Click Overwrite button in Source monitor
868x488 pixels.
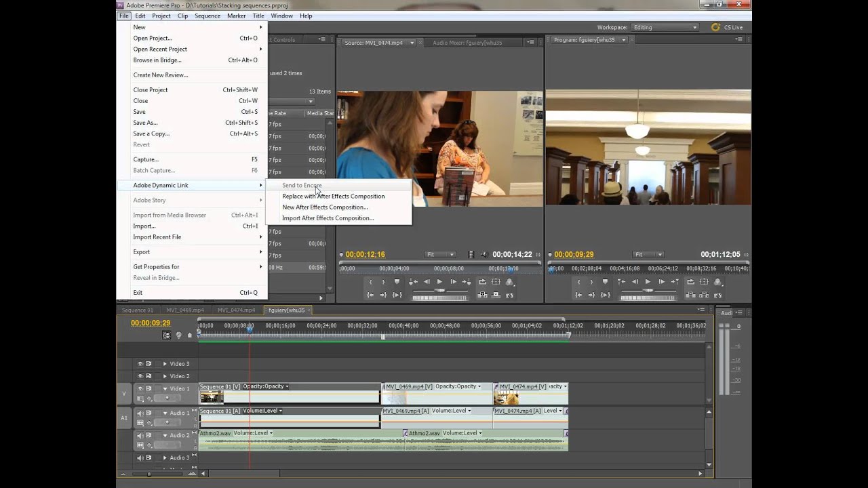pyautogui.click(x=496, y=295)
